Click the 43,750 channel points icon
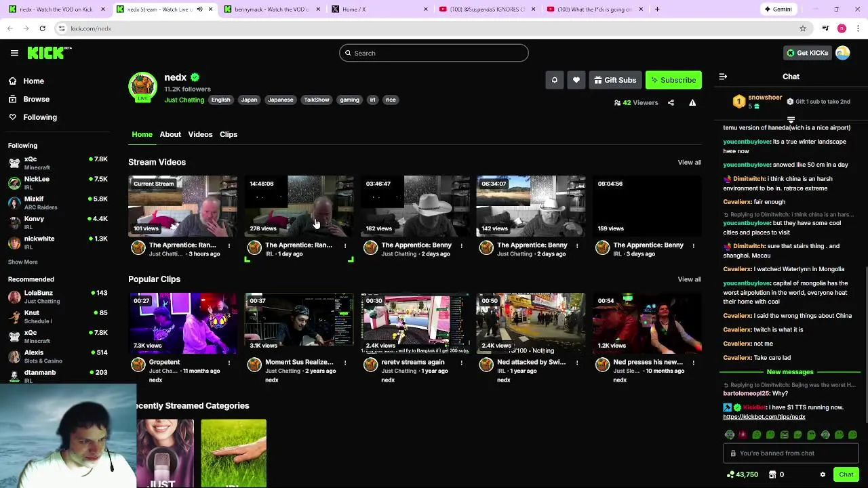 click(x=730, y=474)
